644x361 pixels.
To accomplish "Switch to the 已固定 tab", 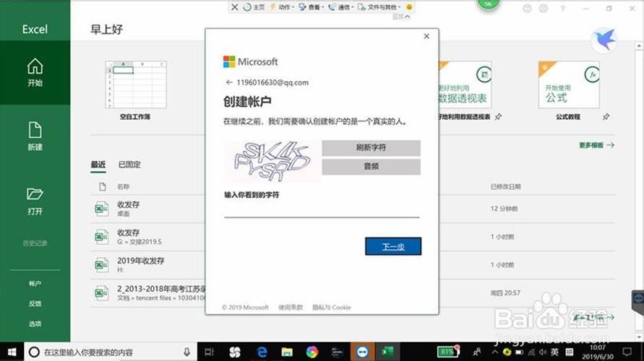I will tap(129, 165).
